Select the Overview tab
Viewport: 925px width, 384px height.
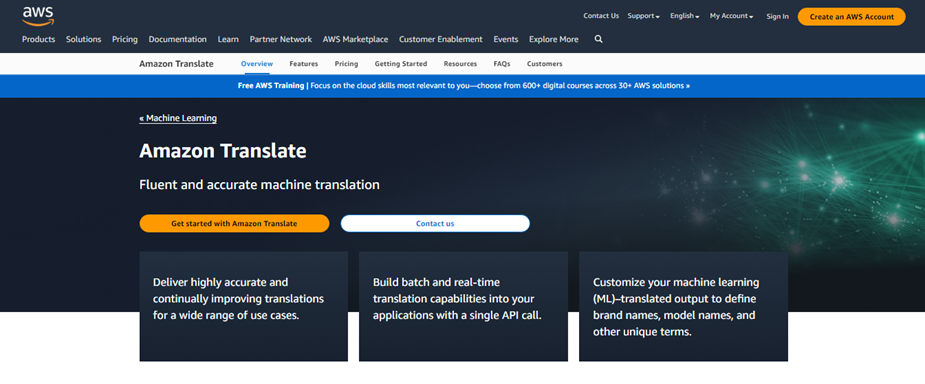click(257, 64)
